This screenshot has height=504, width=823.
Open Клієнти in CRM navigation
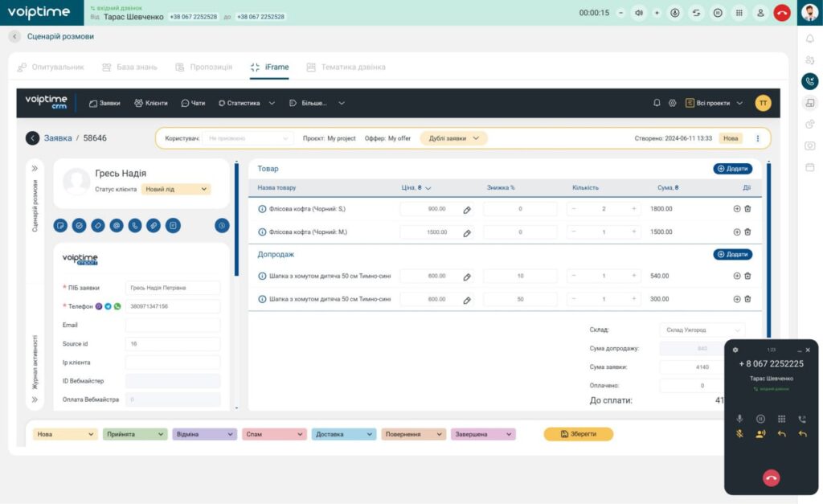[x=151, y=104]
